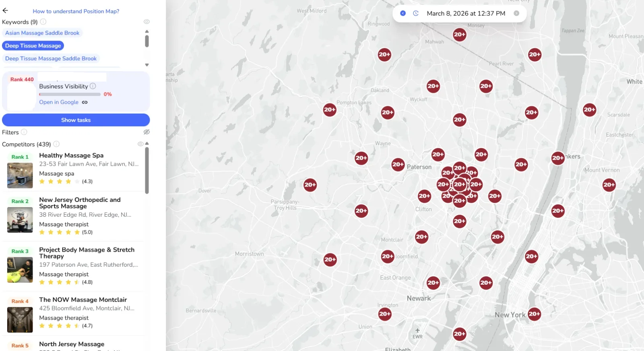
Task: Click the info icon beside Keywords
Action: click(43, 22)
